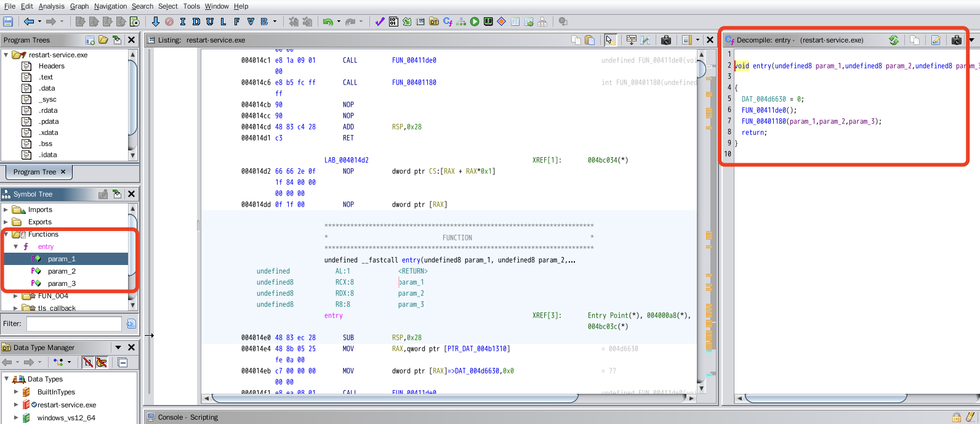Viewport: 980px width, 424px height.
Task: Take snapshot of the Decompile panel
Action: (956, 40)
